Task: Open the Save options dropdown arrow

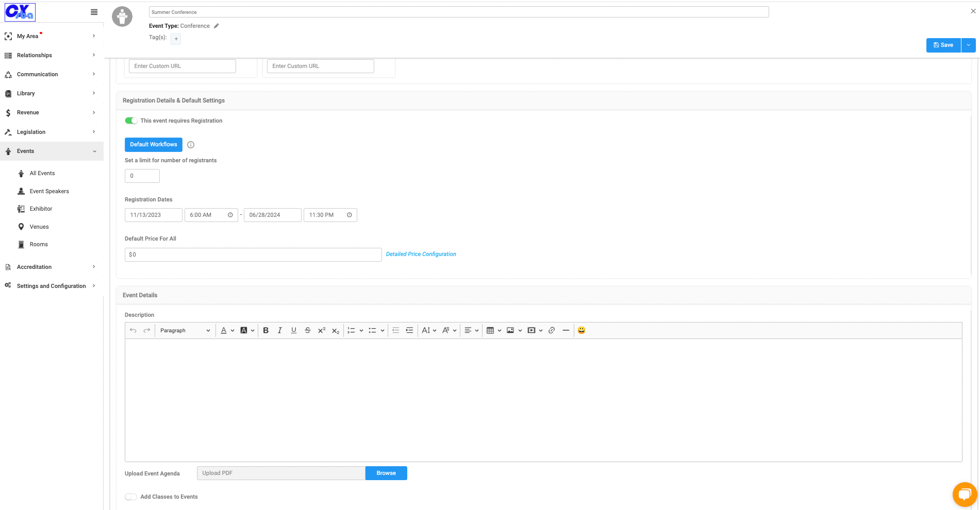Action: coord(969,45)
